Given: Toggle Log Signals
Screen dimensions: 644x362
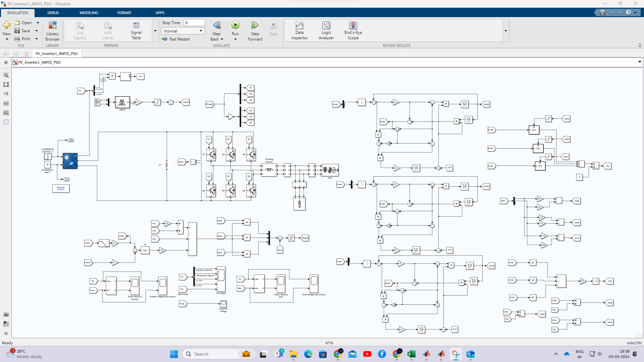Looking at the screenshot, I should click(x=79, y=30).
